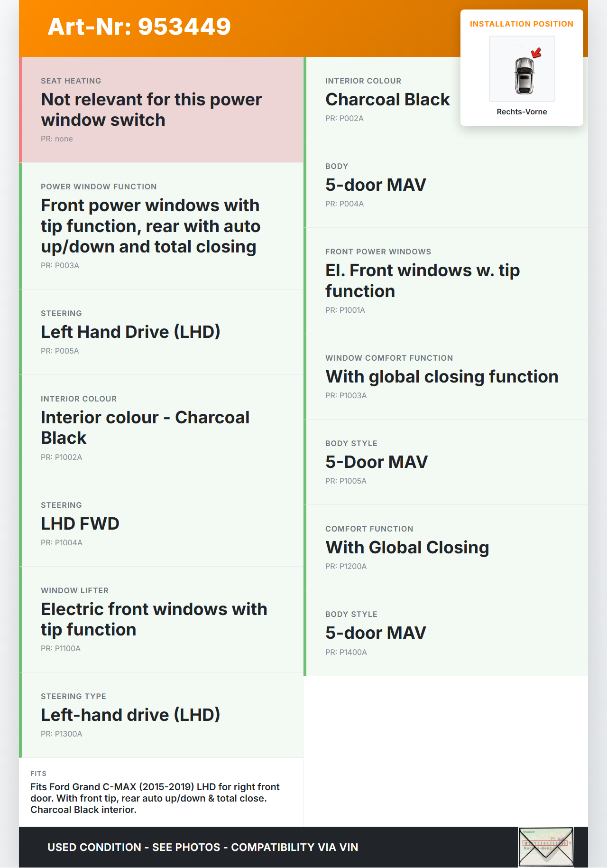Select the With Global Closing comfort card
The width and height of the screenshot is (607, 868).
click(x=446, y=547)
